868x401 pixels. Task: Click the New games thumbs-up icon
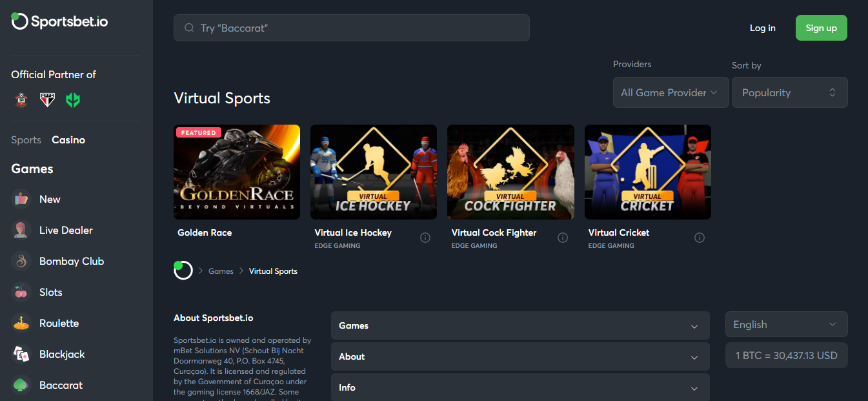21,199
